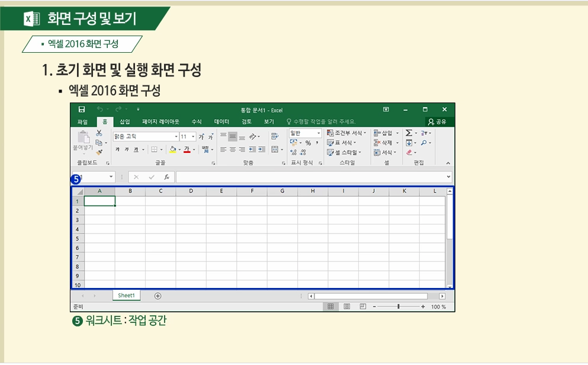Add a new sheet with plus button
The image size is (588, 365).
point(158,296)
